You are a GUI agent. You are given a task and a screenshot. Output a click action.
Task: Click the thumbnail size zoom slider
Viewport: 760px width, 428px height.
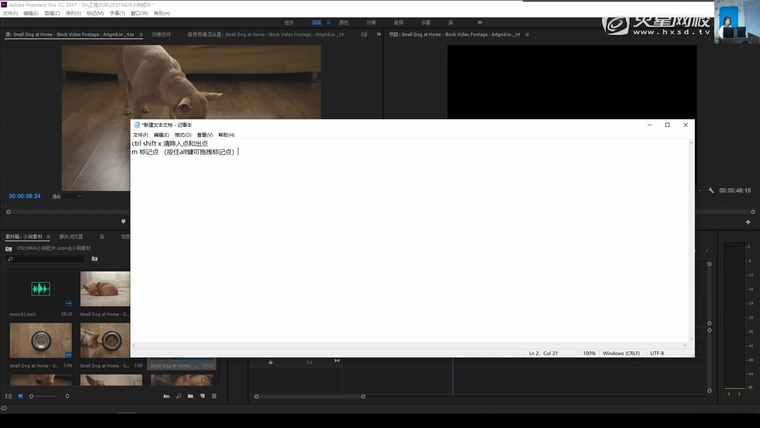point(38,396)
